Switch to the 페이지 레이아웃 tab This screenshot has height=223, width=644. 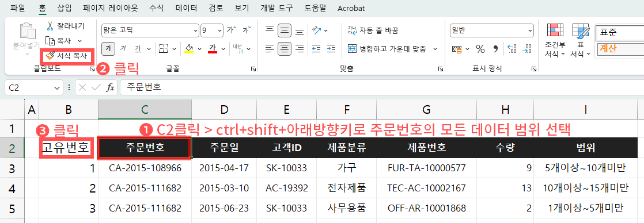pos(110,8)
